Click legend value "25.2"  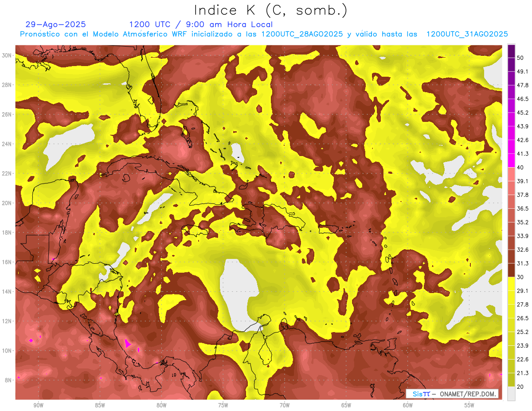click(523, 332)
